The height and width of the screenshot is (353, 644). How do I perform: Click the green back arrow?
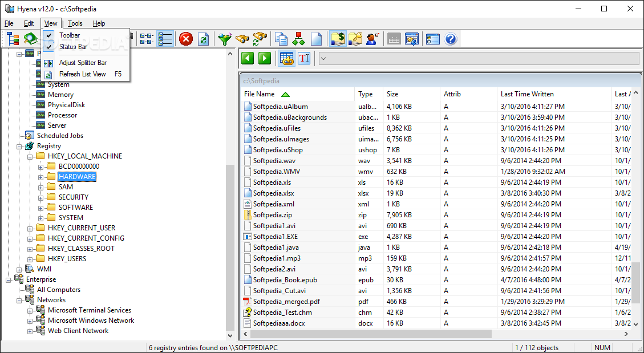click(247, 58)
